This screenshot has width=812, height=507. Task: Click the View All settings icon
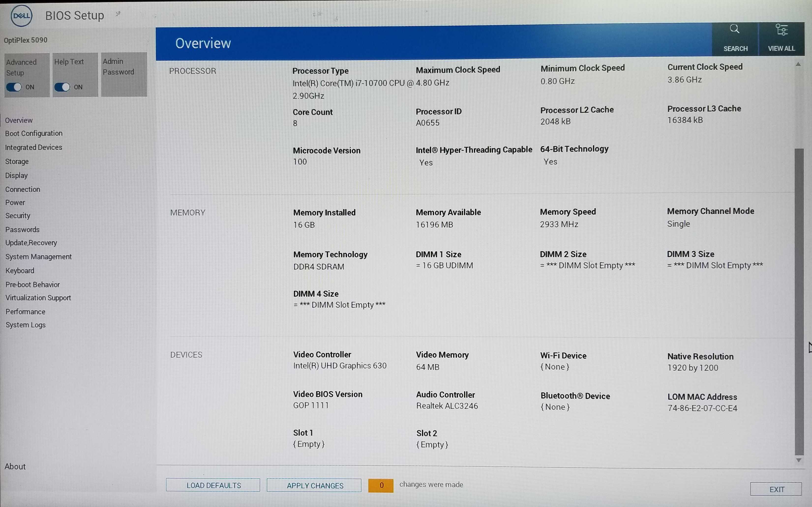[x=782, y=30]
